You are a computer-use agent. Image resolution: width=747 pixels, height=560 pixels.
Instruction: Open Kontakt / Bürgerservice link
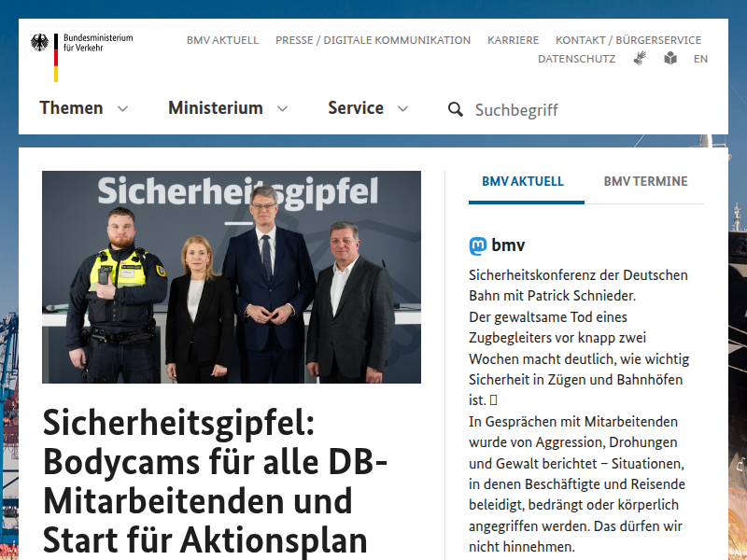[627, 40]
